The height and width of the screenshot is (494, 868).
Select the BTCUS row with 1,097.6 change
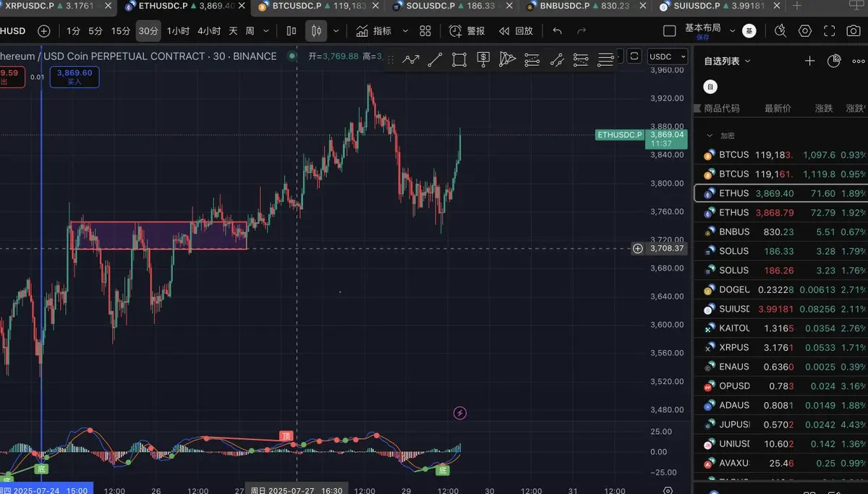(780, 155)
